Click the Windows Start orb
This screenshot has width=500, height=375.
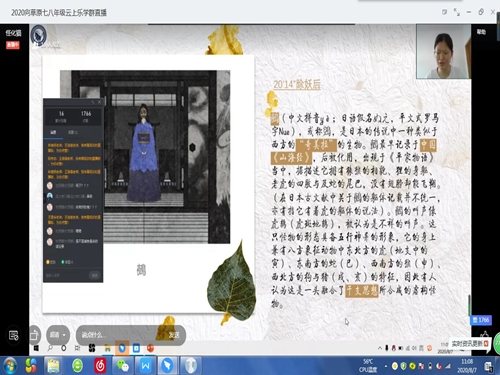pyautogui.click(x=9, y=366)
